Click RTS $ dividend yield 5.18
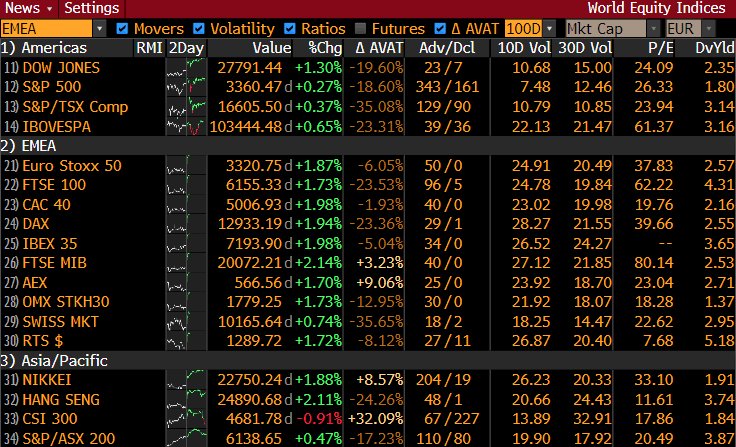Image resolution: width=736 pixels, height=447 pixels. point(719,341)
